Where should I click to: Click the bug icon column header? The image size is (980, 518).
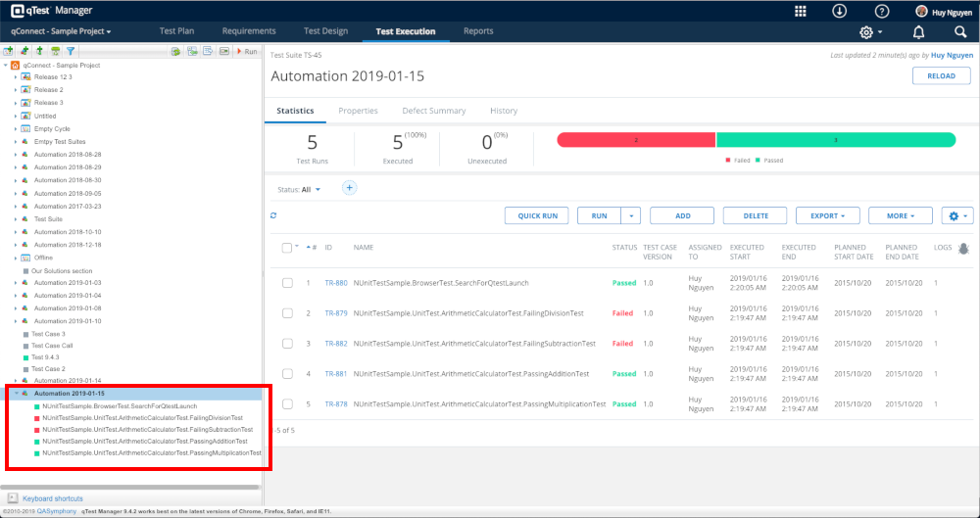[x=963, y=249]
